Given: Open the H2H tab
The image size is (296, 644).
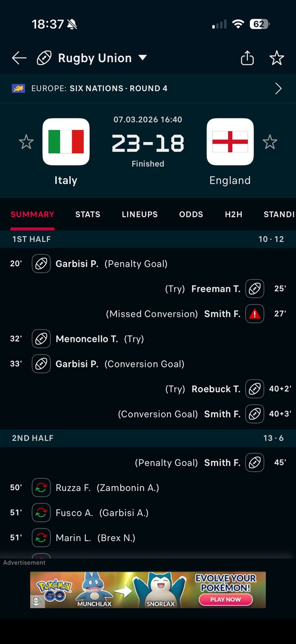Looking at the screenshot, I should click(x=233, y=214).
